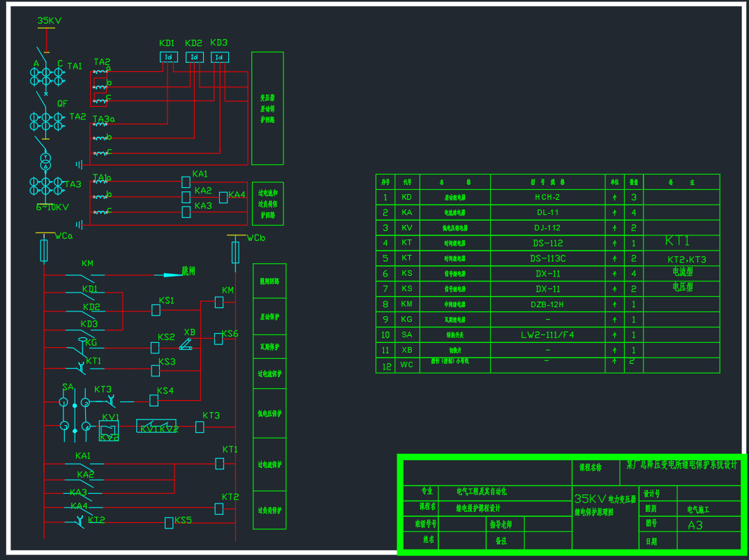Click the KS5 signal relay coil
The width and height of the screenshot is (749, 560).
click(169, 522)
